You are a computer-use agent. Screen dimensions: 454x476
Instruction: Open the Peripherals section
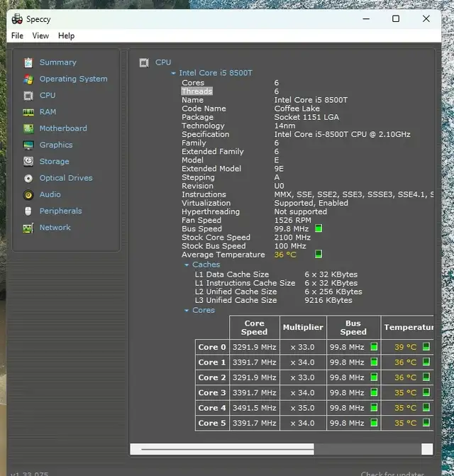click(61, 211)
